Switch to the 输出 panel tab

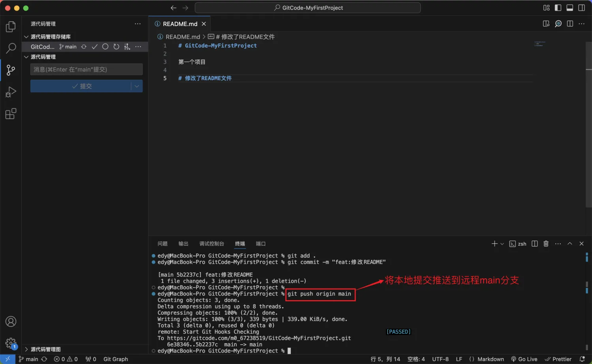point(183,244)
